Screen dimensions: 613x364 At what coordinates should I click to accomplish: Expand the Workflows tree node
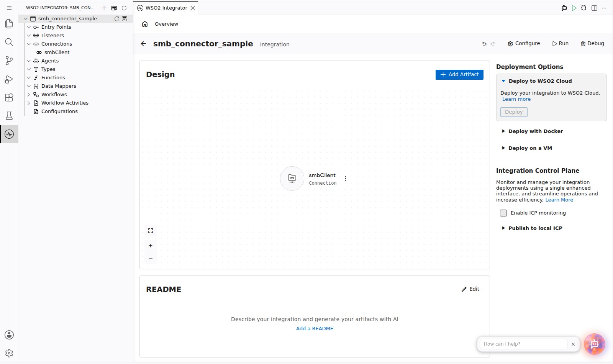29,94
